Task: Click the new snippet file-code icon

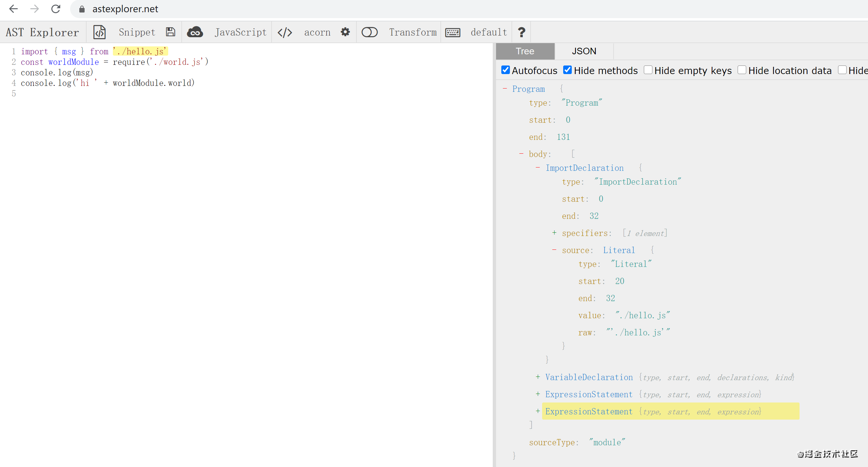Action: 99,32
